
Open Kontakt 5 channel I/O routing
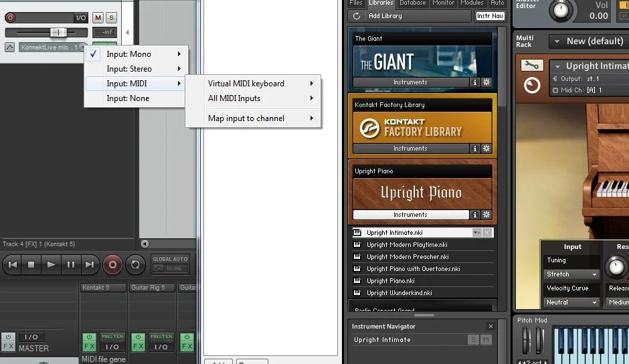point(112,347)
